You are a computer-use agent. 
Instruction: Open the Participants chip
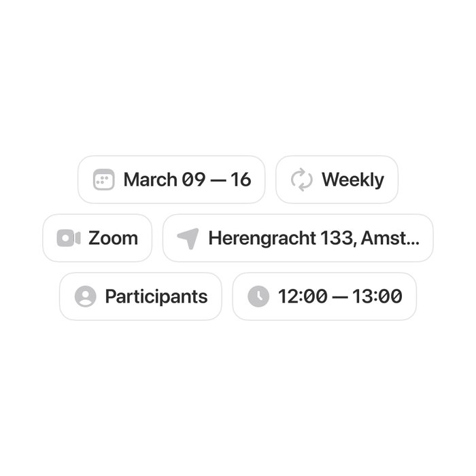tap(141, 296)
